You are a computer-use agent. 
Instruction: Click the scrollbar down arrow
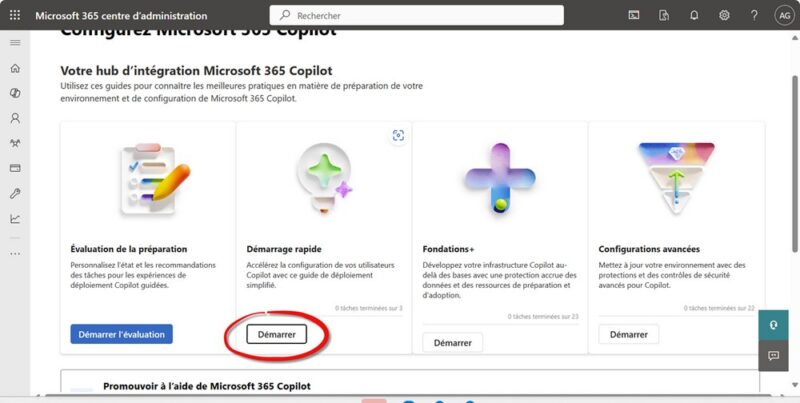click(795, 385)
